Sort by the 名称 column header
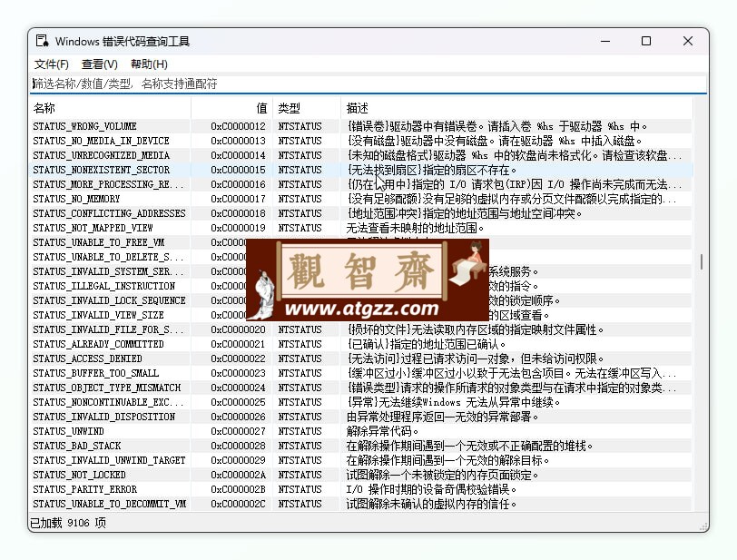 111,108
